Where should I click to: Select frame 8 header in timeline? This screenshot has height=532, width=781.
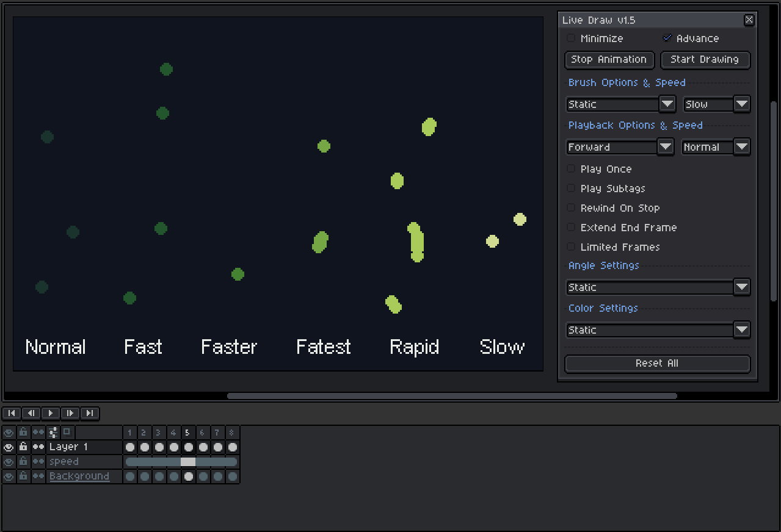point(233,433)
